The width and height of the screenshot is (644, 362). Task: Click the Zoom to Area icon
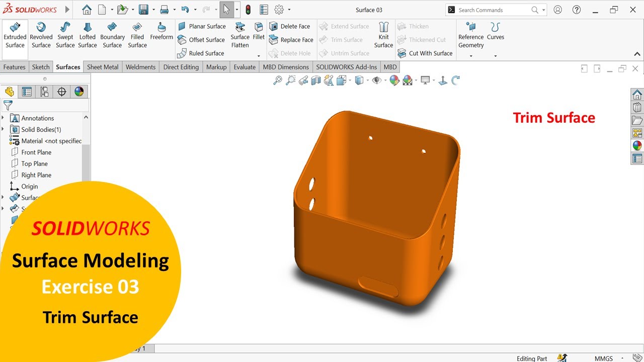(290, 80)
